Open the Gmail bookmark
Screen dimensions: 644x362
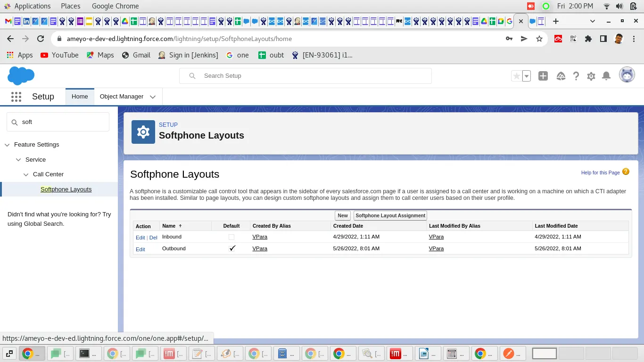136,55
